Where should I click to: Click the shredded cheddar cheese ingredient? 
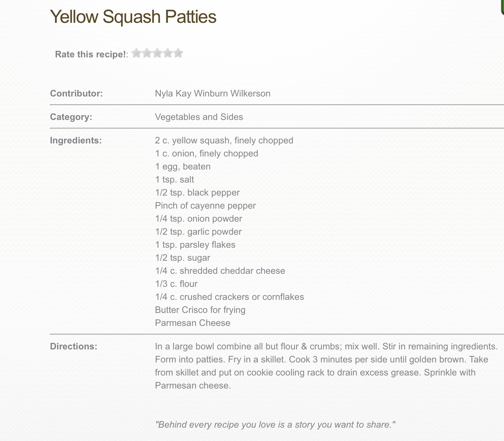click(220, 271)
